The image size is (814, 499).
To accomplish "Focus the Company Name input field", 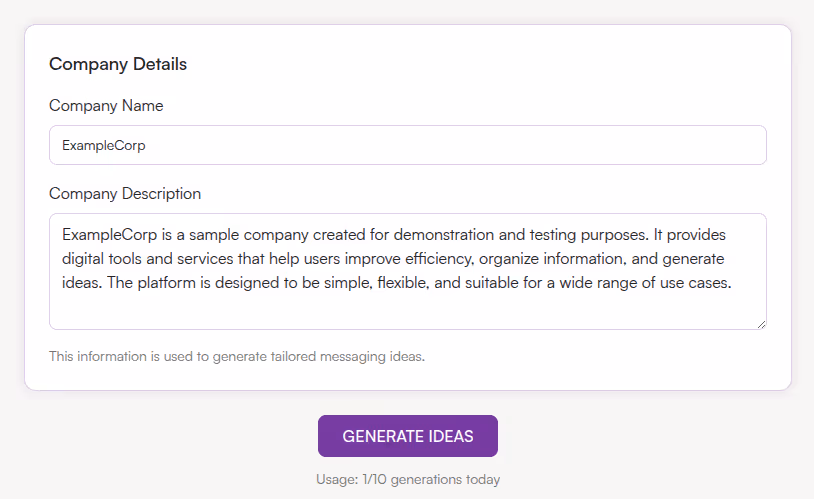I will coord(407,145).
